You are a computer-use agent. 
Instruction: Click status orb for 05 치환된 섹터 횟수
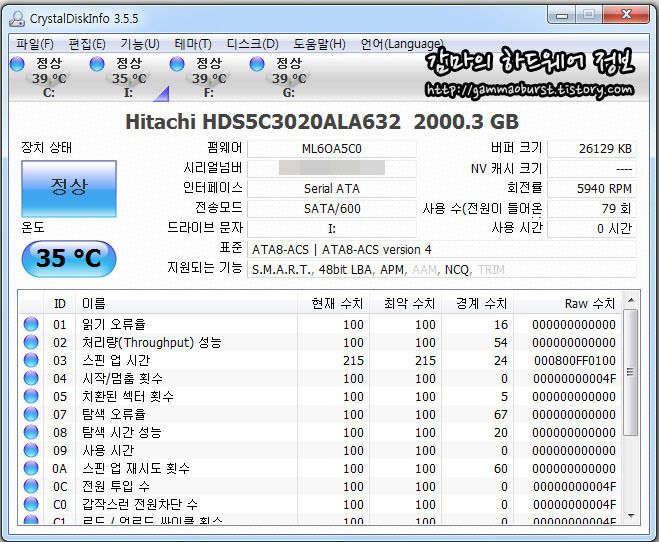click(x=31, y=396)
